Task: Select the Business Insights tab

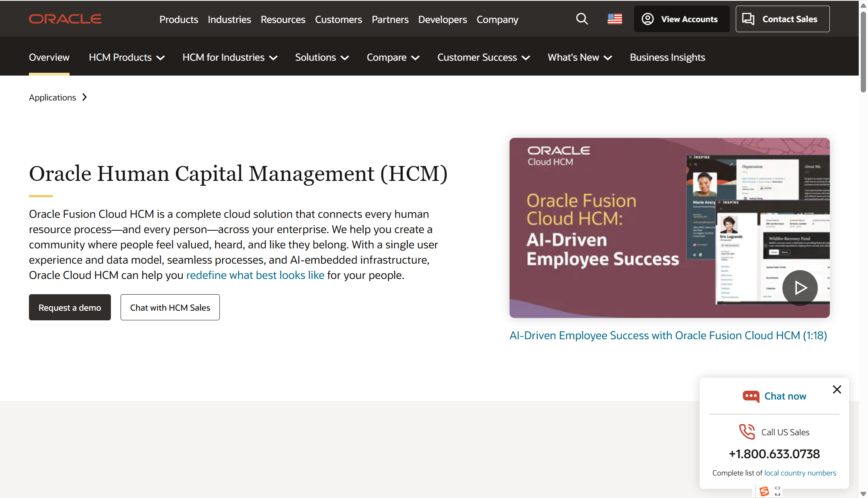Action: tap(667, 57)
